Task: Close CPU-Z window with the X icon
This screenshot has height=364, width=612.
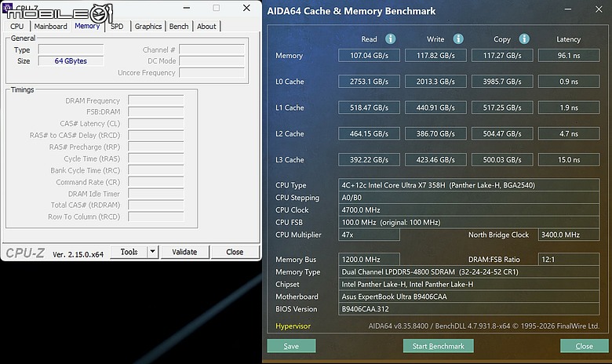Action: coord(246,8)
